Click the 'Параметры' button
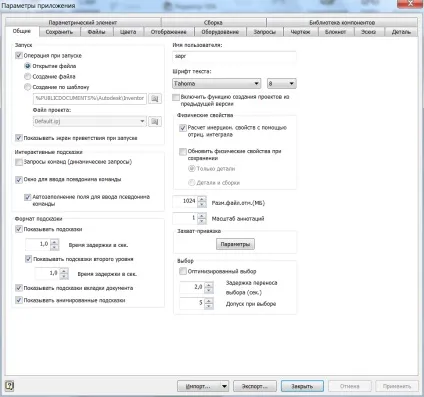424x397 pixels. [x=235, y=244]
